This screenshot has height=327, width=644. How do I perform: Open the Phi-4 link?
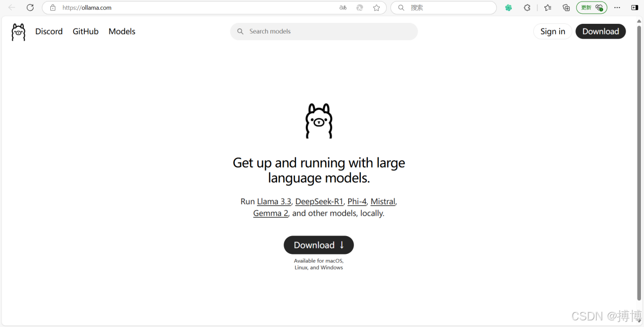pos(357,202)
